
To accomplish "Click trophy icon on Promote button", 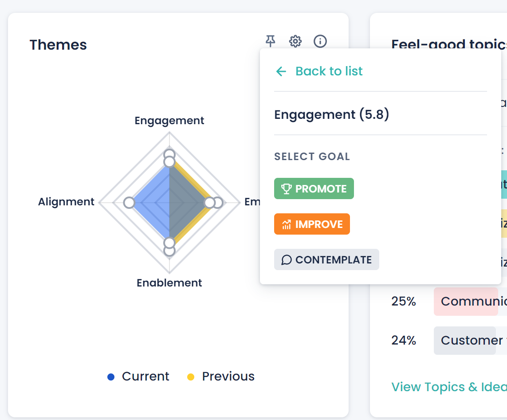I will (x=287, y=189).
